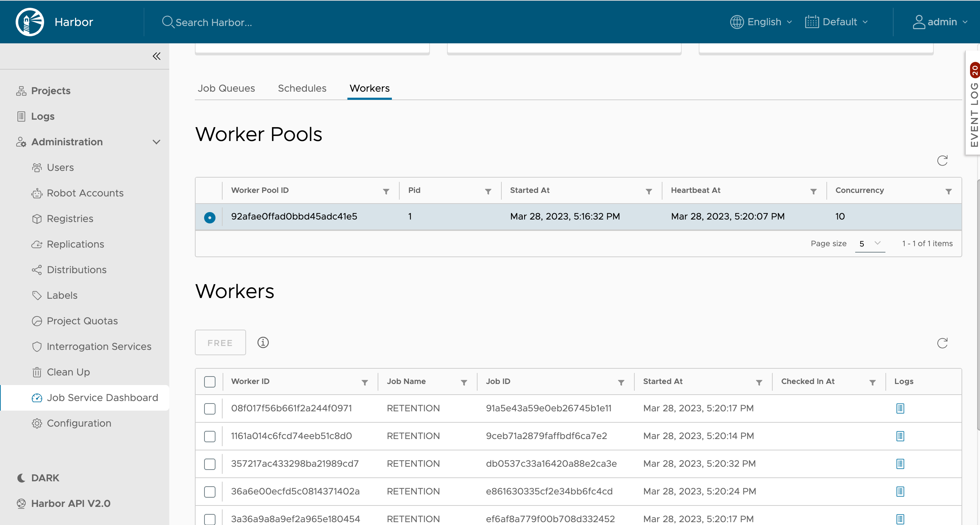Collapse the sidebar with double-chevron icon

156,56
